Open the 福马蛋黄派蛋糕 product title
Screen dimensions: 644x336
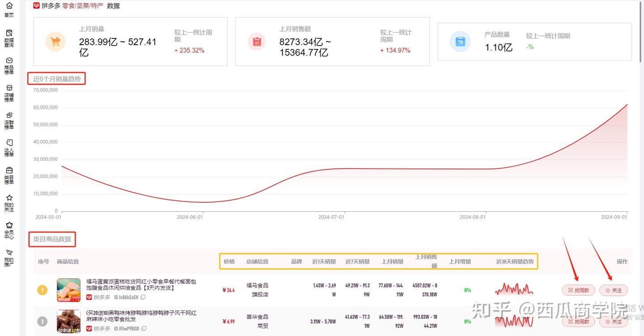click(x=141, y=285)
